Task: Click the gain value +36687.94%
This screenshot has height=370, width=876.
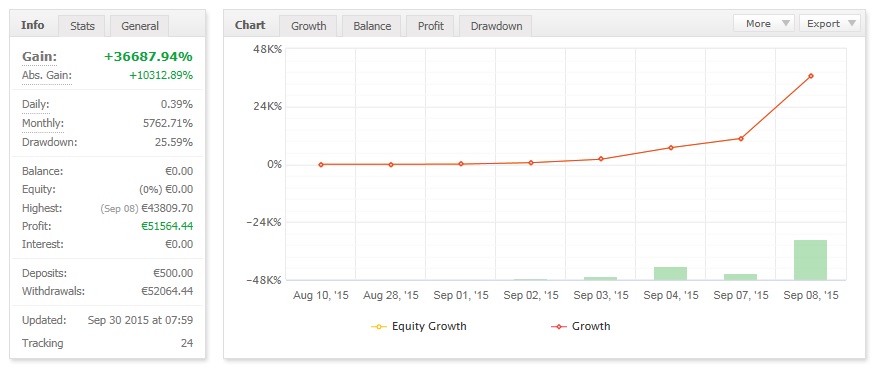Action: [149, 56]
